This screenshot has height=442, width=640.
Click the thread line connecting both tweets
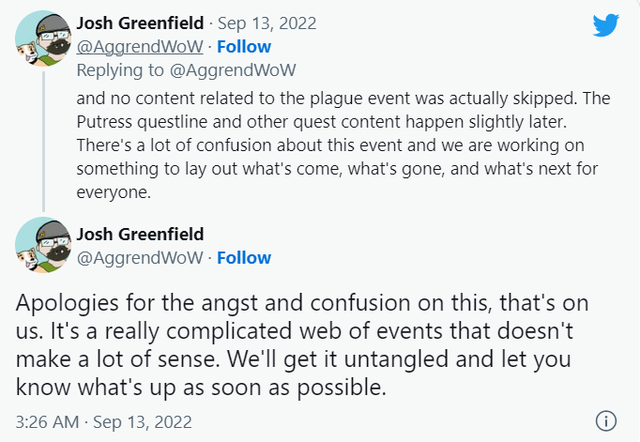click(44, 142)
